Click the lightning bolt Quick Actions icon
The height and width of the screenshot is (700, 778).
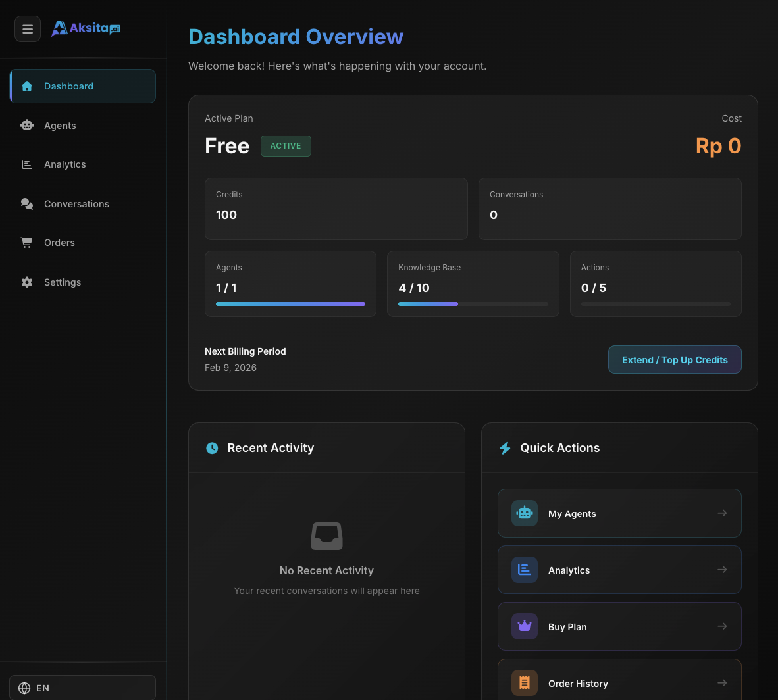tap(505, 447)
